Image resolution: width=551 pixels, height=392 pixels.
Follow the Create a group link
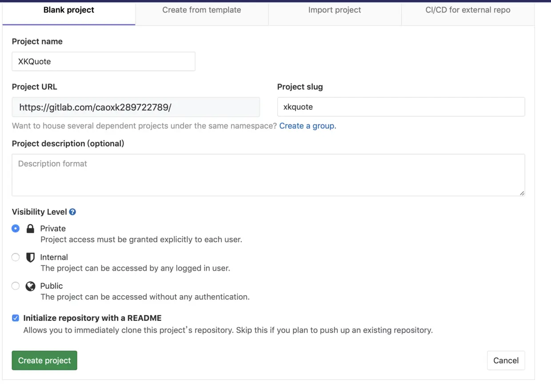307,126
